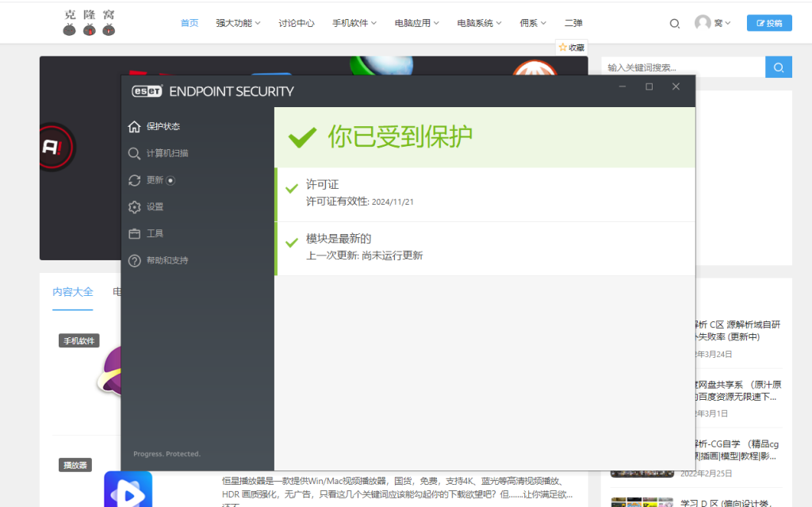Viewport: 812px width, 507px height.
Task: Expand the 佣系 dropdown menu
Action: (x=533, y=23)
